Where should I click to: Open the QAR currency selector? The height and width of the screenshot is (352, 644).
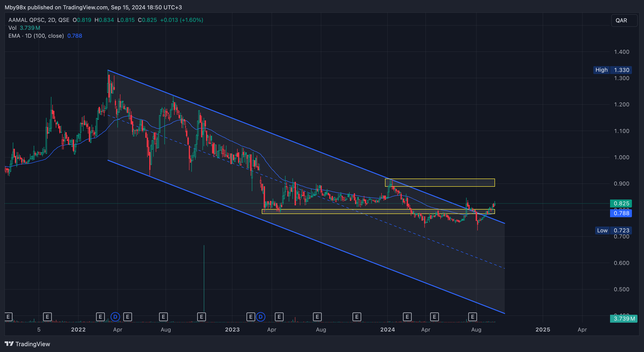[x=624, y=20]
